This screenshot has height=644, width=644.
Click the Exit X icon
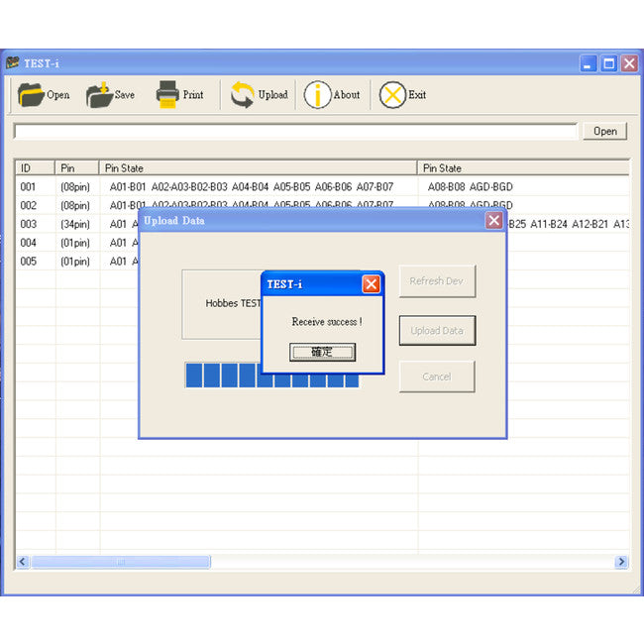pyautogui.click(x=392, y=95)
